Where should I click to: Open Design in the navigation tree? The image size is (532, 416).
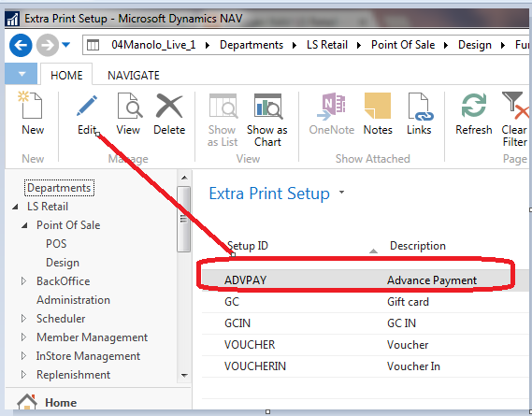63,263
